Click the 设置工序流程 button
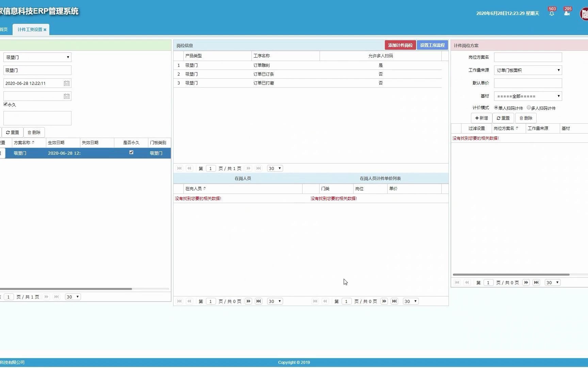This screenshot has width=588, height=368. click(432, 45)
